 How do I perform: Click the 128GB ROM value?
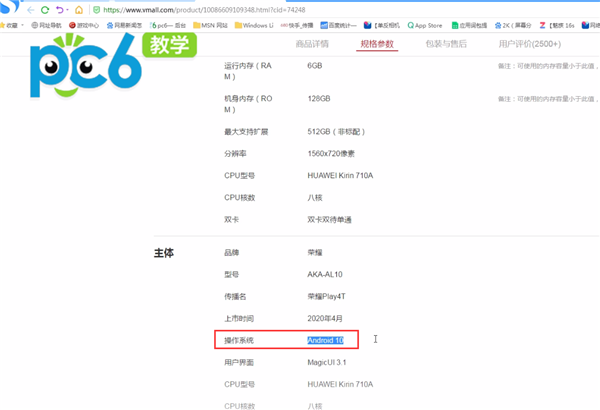point(319,98)
